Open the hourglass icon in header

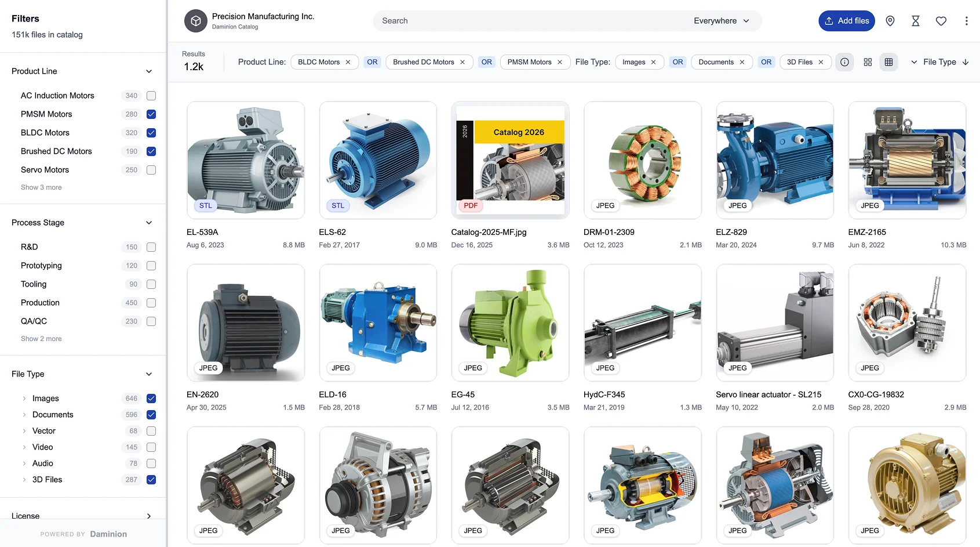click(x=916, y=21)
